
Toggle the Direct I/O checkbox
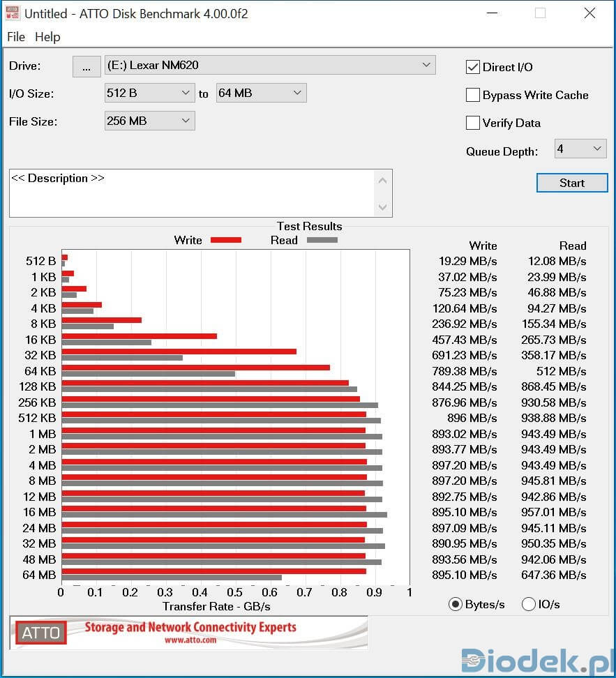473,67
